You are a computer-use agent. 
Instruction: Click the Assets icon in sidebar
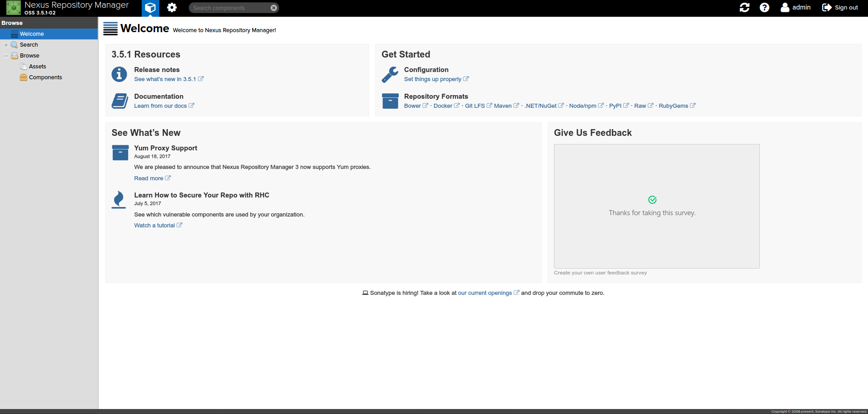24,67
